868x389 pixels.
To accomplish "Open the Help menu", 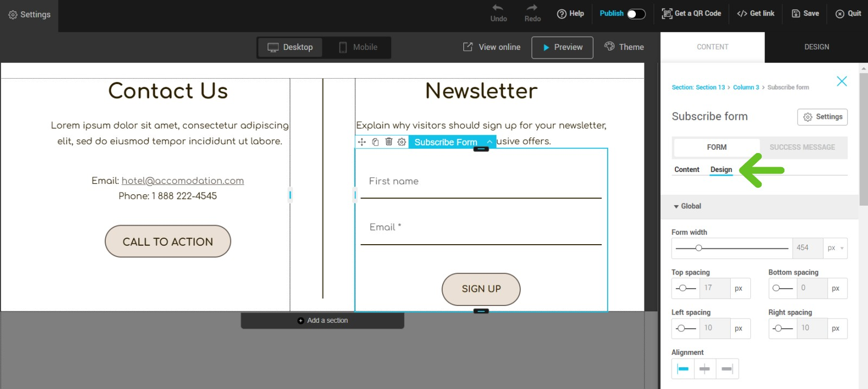I will click(570, 14).
